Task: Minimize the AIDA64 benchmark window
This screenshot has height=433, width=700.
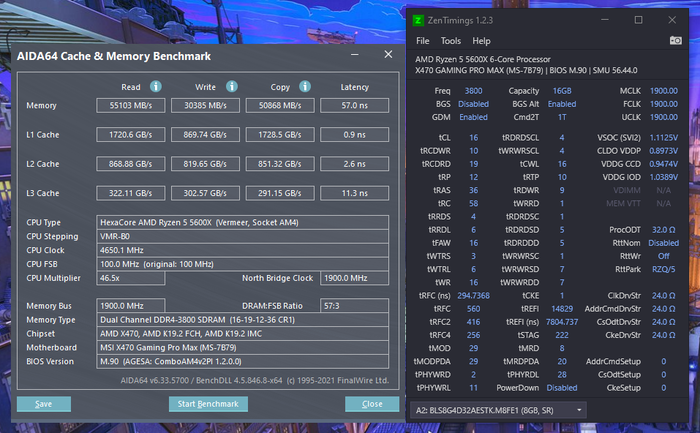Action: (354, 54)
